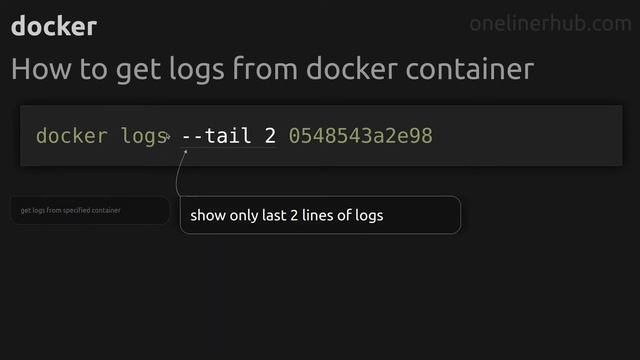
Task: Click the word "container" in the title
Action: (x=469, y=69)
